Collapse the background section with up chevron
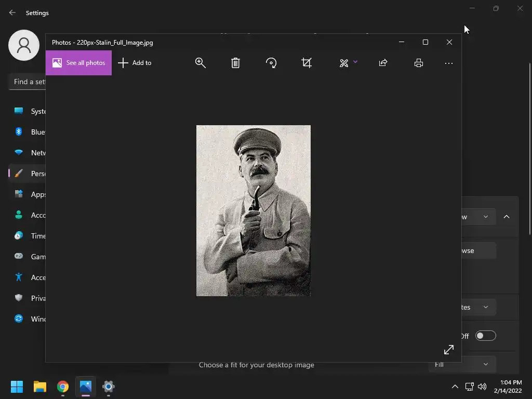Screen dimensions: 532x399 (x=506, y=217)
